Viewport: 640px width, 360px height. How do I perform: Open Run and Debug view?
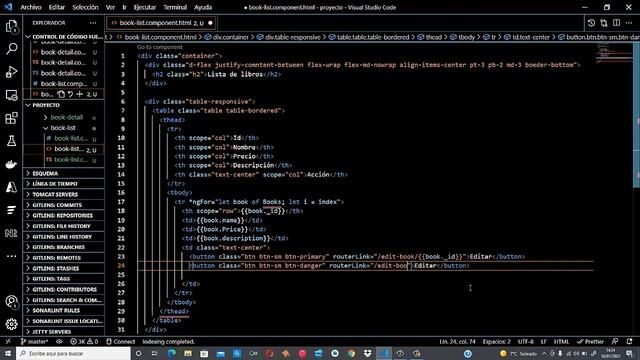pyautogui.click(x=11, y=72)
